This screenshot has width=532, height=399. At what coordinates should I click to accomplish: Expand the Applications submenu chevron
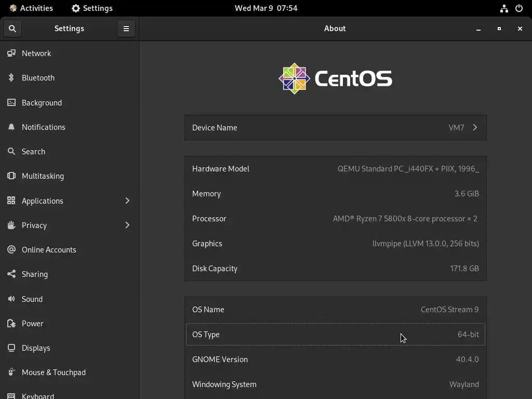(x=127, y=201)
